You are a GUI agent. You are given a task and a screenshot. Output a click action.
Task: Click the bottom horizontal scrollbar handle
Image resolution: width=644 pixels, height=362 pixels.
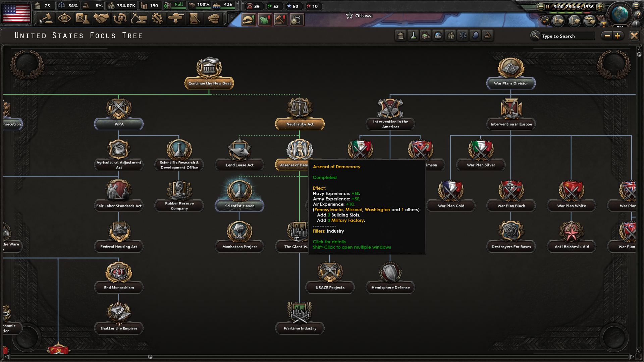pos(150,357)
